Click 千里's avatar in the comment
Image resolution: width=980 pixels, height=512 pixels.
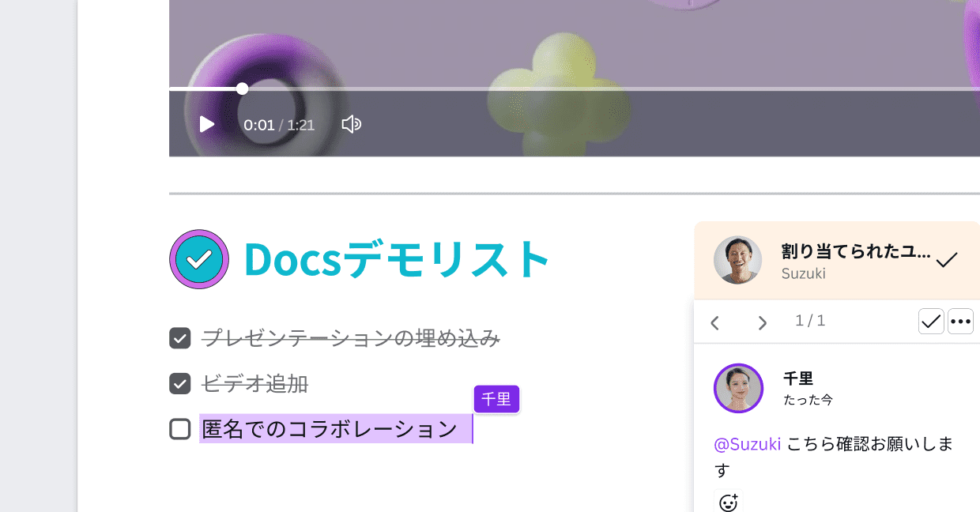pyautogui.click(x=738, y=388)
